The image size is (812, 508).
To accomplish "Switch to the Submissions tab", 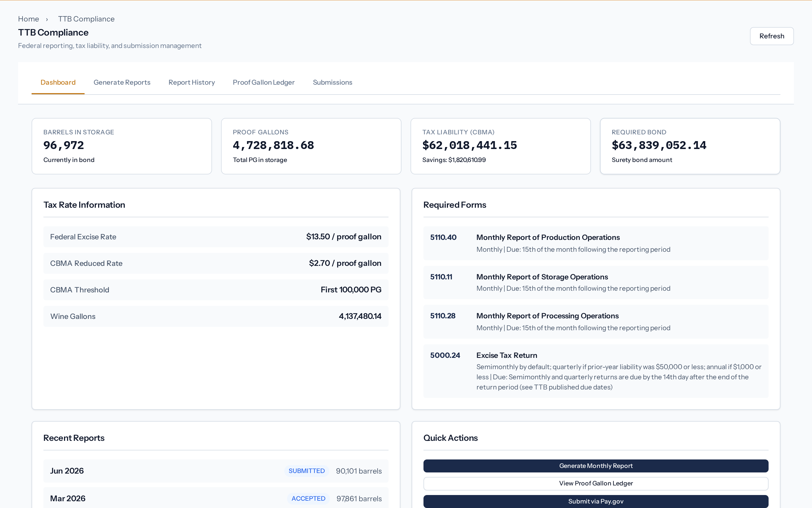I will coord(332,82).
